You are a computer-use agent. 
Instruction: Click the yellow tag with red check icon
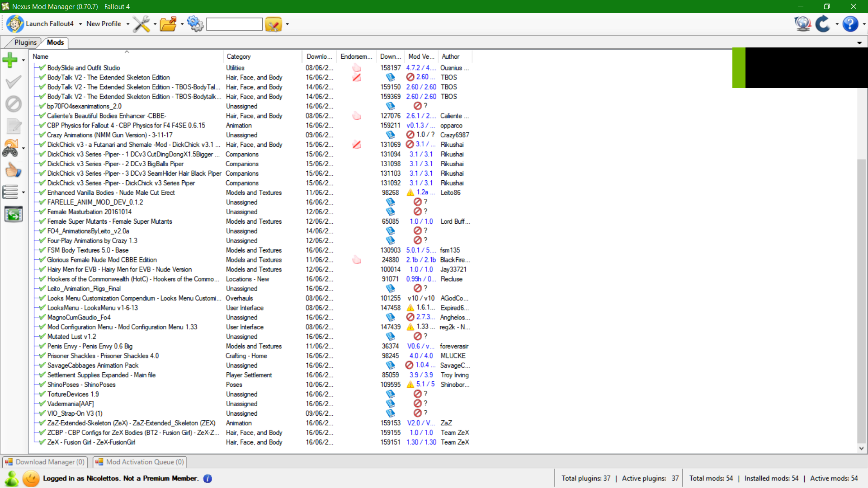pyautogui.click(x=274, y=24)
